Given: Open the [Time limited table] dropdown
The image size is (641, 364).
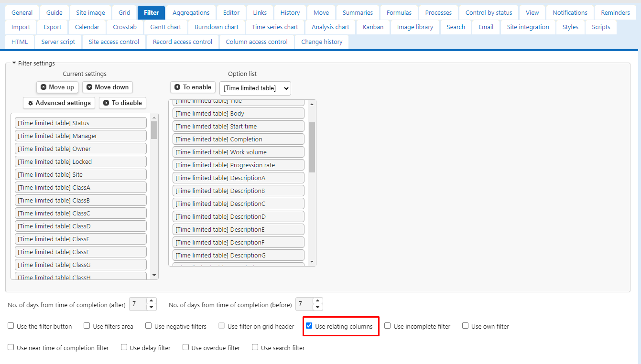Looking at the screenshot, I should [255, 88].
